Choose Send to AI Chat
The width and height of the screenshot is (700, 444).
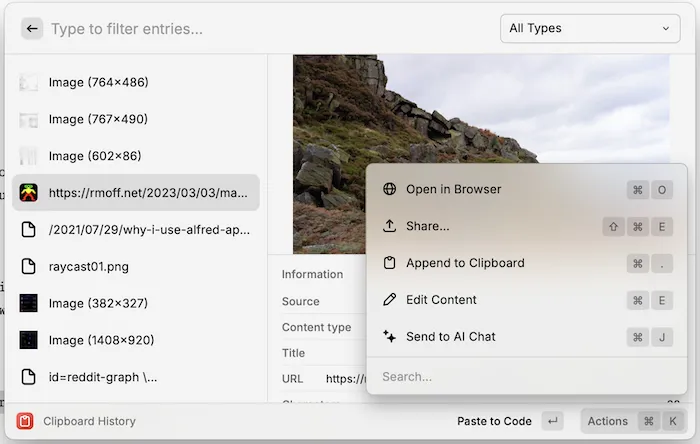pyautogui.click(x=451, y=337)
